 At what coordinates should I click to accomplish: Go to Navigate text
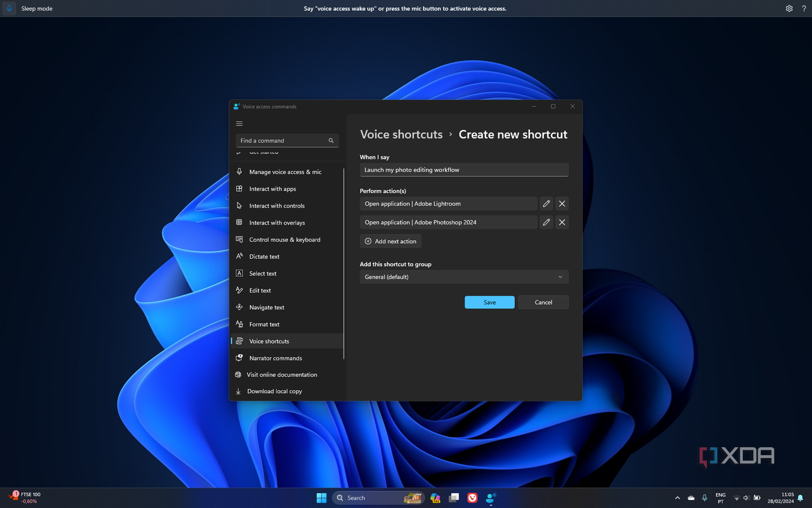point(287,307)
